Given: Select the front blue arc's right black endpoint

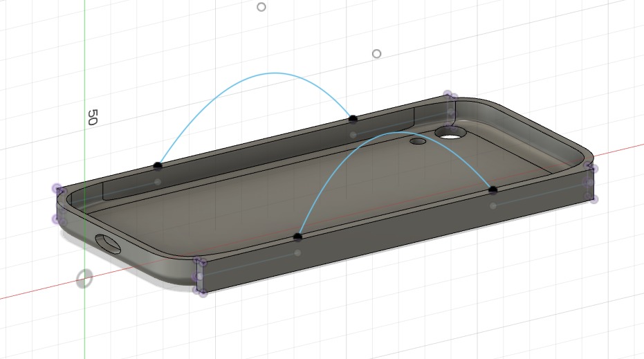Looking at the screenshot, I should coord(493,190).
